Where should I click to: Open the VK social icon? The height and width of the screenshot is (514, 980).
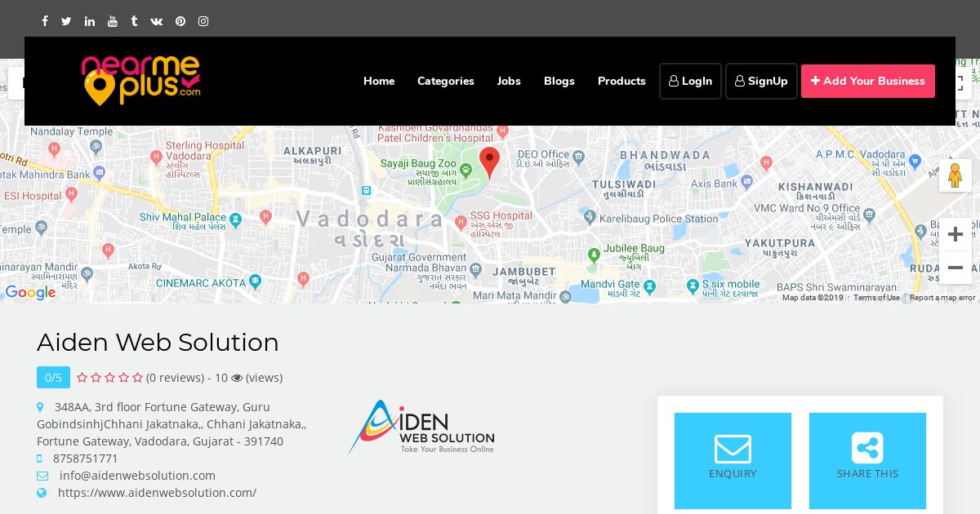tap(156, 21)
